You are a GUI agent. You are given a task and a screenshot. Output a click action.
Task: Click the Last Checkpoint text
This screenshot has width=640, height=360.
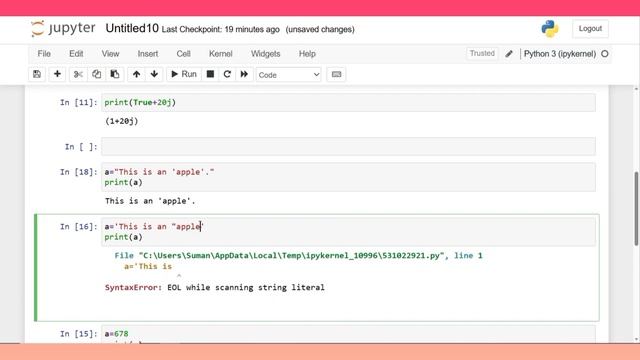coord(220,29)
